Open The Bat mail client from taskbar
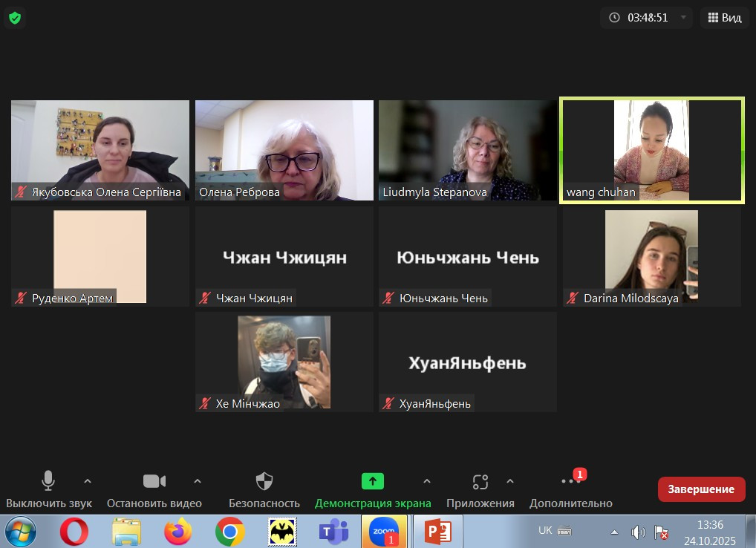The height and width of the screenshot is (548, 756). (282, 532)
